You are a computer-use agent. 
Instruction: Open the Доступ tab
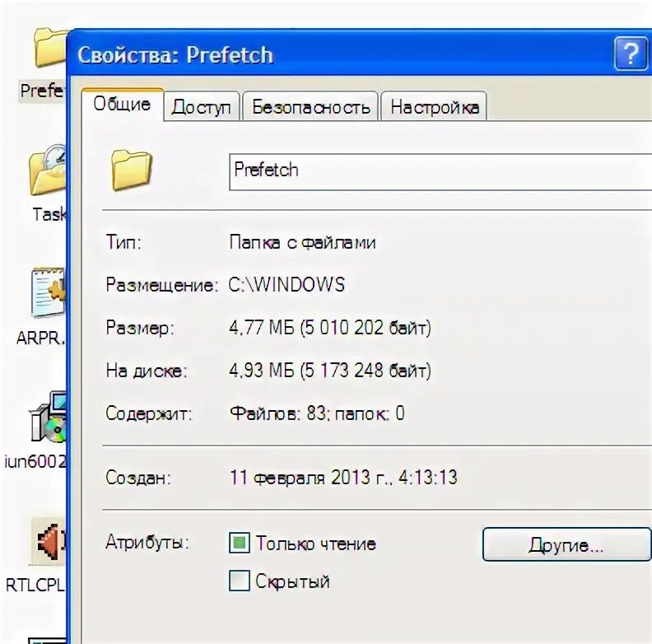click(201, 107)
